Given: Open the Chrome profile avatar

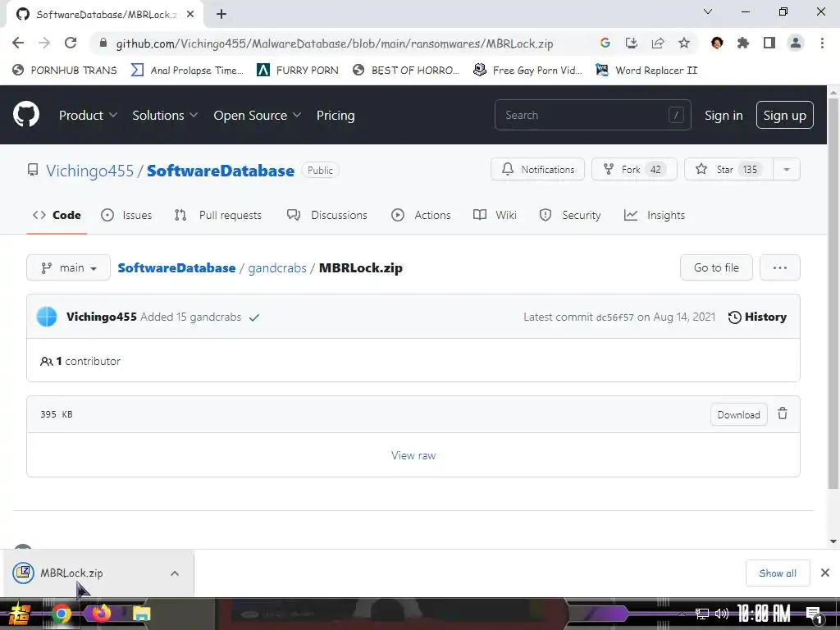Looking at the screenshot, I should [x=796, y=43].
